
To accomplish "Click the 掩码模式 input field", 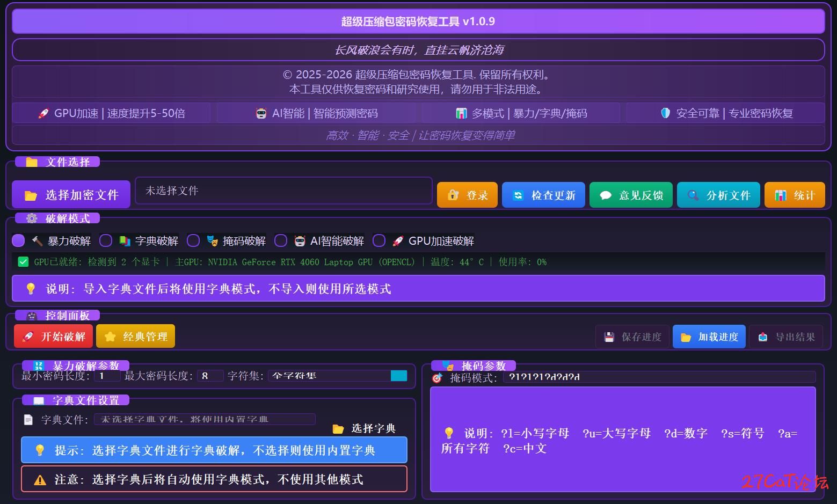I will (x=659, y=377).
